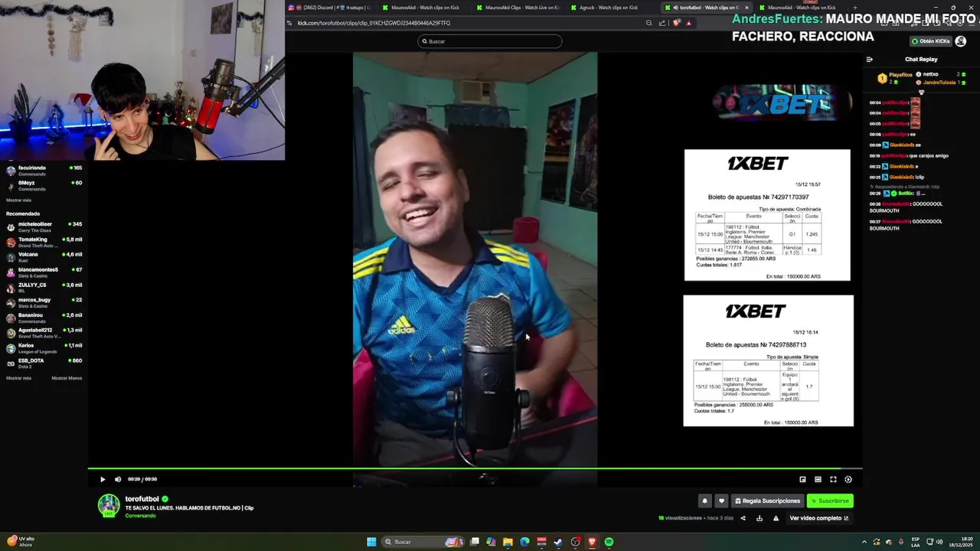Switch to theater mode in the player
Viewport: 980px width, 551px height.
pyautogui.click(x=818, y=479)
